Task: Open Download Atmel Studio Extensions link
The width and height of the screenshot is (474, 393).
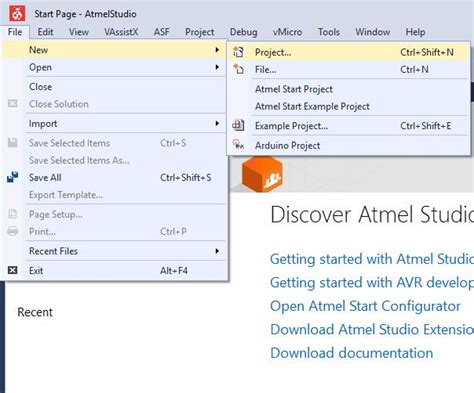Action: tap(372, 329)
